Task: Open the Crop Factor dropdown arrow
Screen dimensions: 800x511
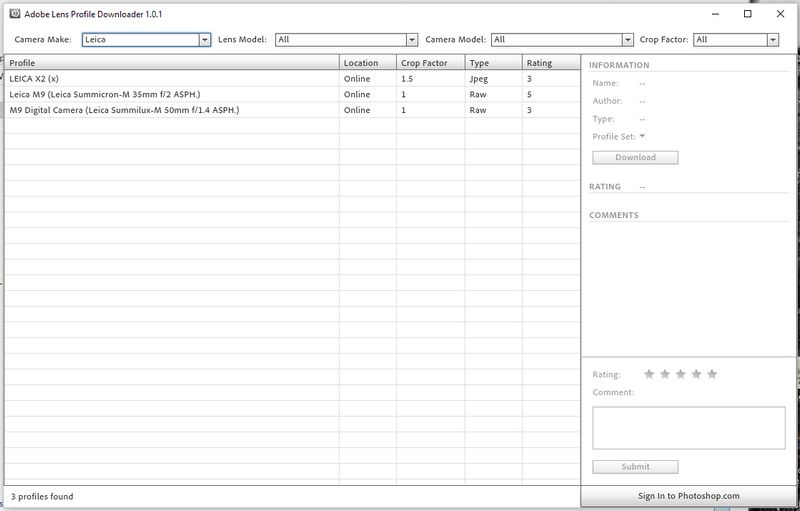Action: 773,40
